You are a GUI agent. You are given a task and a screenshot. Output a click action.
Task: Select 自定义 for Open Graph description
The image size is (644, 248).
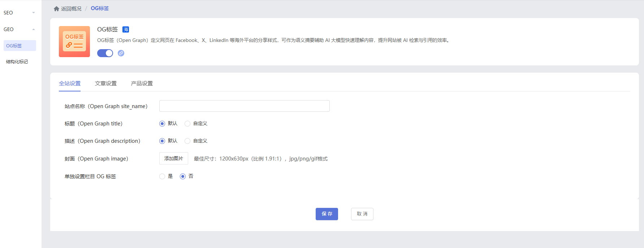click(187, 141)
